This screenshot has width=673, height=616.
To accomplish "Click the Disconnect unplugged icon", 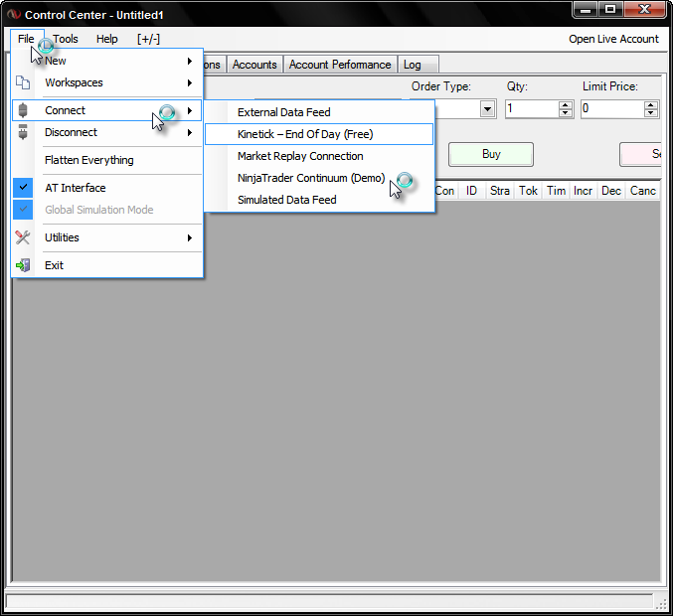I will point(23,132).
